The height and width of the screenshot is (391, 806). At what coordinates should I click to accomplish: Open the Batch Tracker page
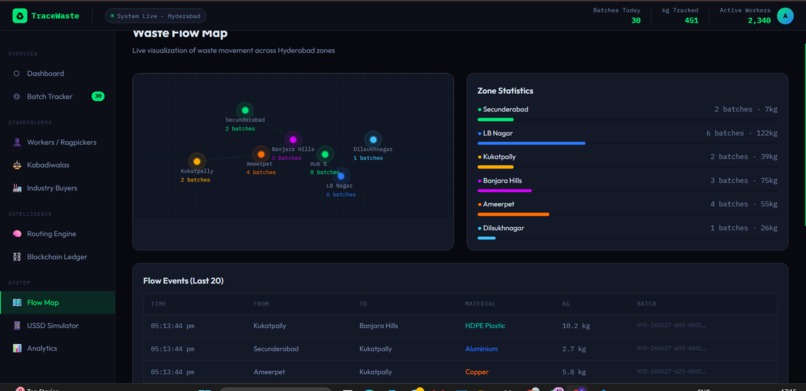pyautogui.click(x=57, y=97)
